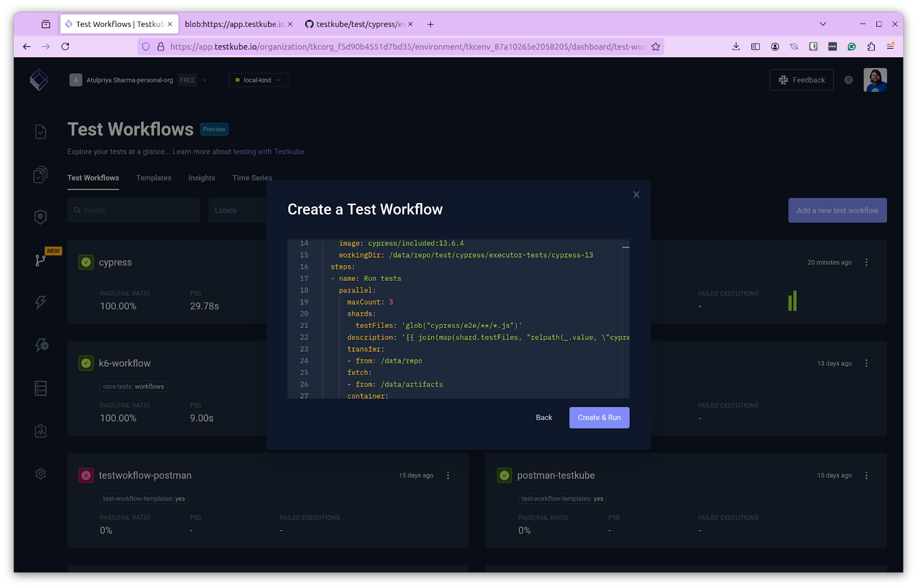This screenshot has height=588, width=917.
Task: Switch to the Templates tab
Action: coord(154,178)
